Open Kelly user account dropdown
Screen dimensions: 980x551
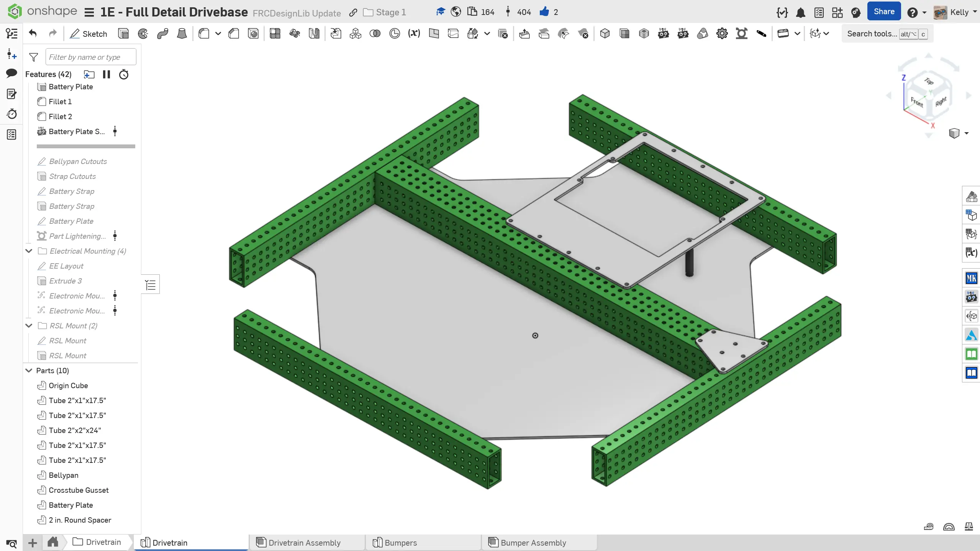[x=959, y=12]
